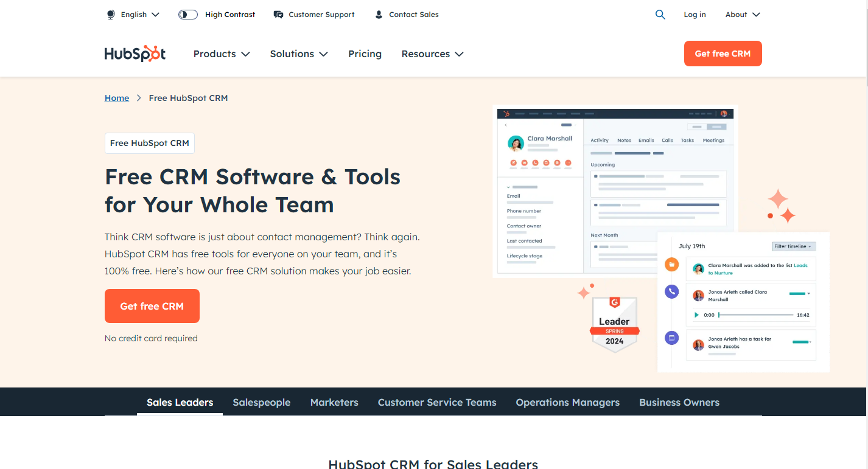Open the Operations Managers tab
868x469 pixels.
[x=567, y=402]
